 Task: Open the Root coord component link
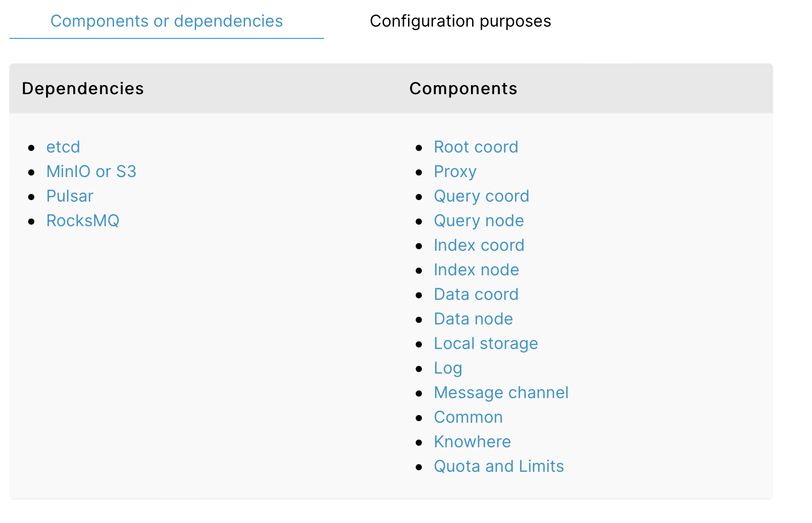[476, 147]
